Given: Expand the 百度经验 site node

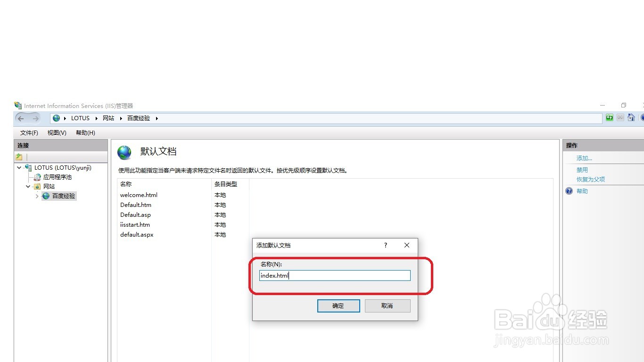Looking at the screenshot, I should tap(37, 196).
